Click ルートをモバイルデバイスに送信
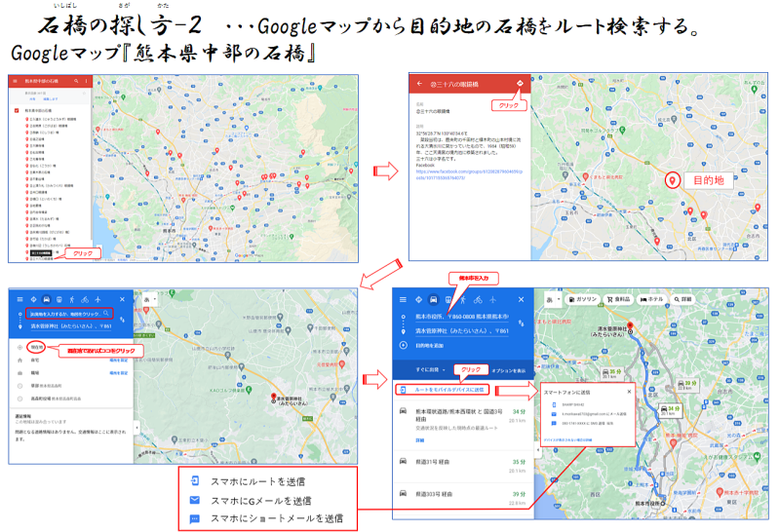This screenshot has width=779, height=532. click(443, 390)
